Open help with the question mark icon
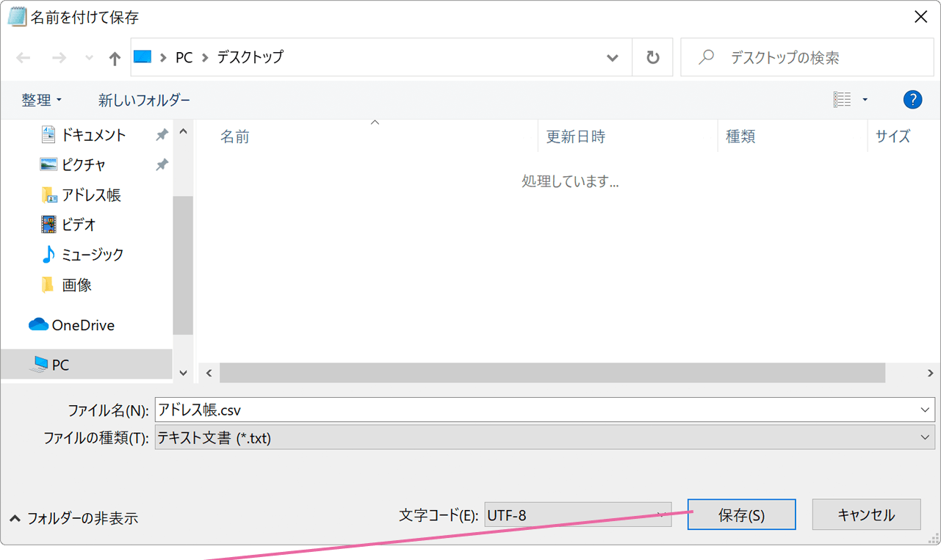 click(x=912, y=99)
